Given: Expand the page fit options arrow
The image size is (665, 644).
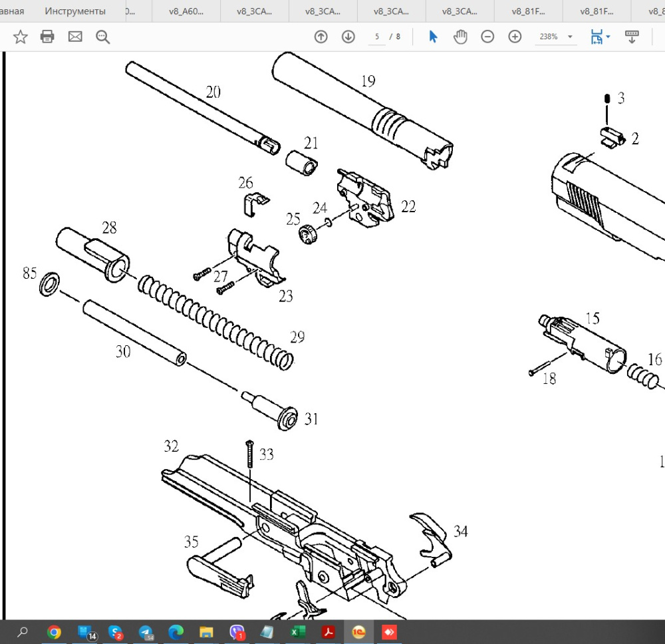Looking at the screenshot, I should pyautogui.click(x=608, y=37).
